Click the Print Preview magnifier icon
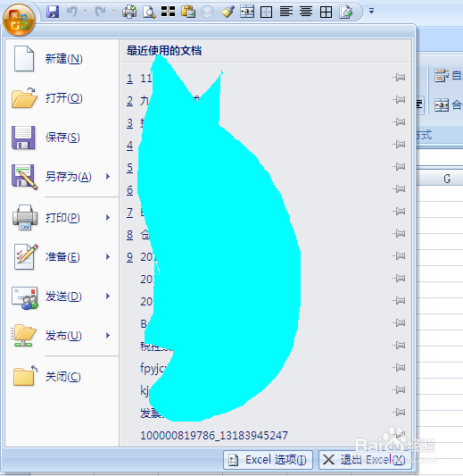 click(x=149, y=12)
